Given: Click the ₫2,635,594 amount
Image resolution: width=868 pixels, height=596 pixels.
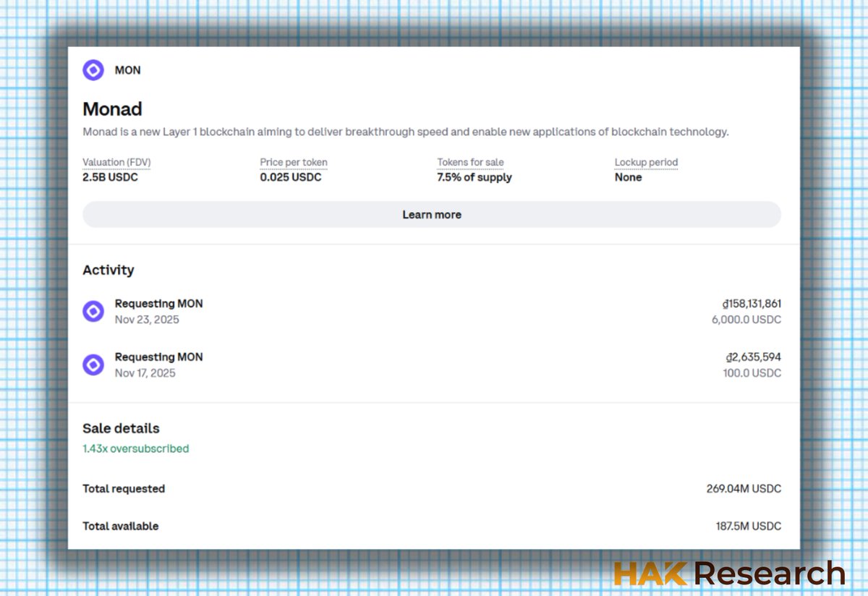Looking at the screenshot, I should [754, 357].
